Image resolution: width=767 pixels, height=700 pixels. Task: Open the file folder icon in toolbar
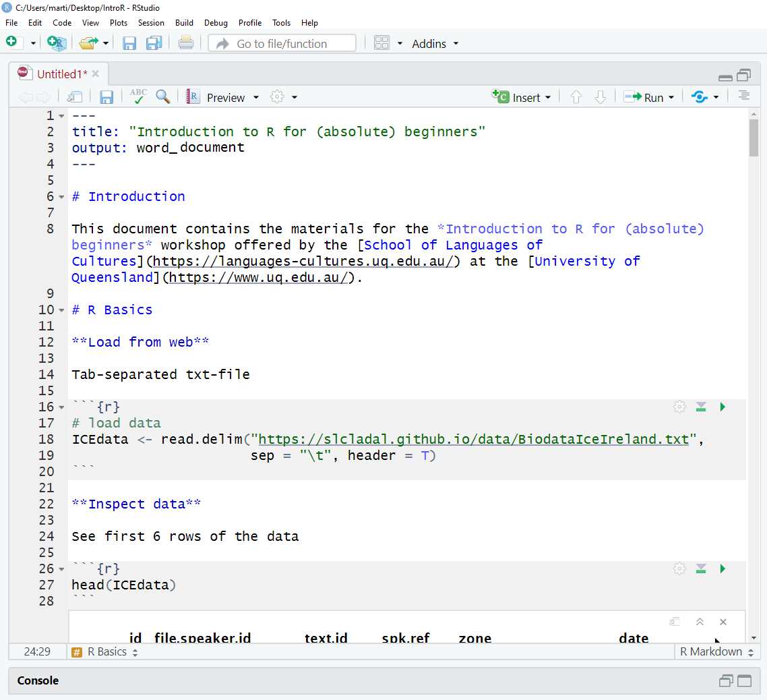88,43
